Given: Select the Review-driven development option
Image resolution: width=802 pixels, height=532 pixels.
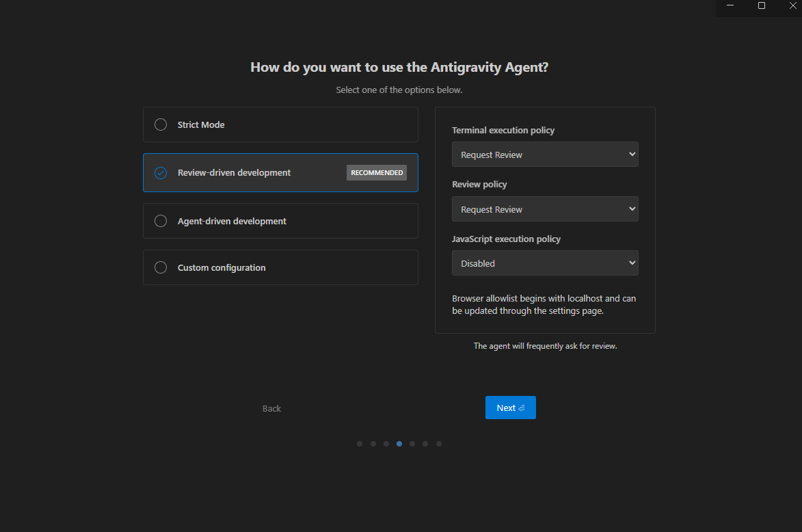Looking at the screenshot, I should 161,173.
